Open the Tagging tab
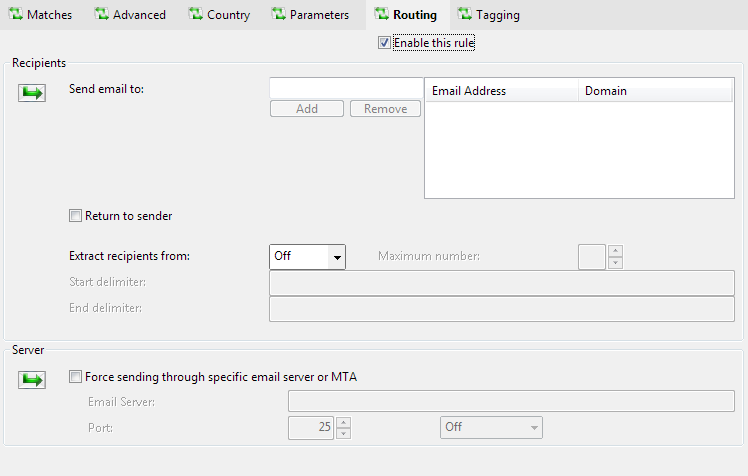The width and height of the screenshot is (748, 476). click(x=497, y=15)
